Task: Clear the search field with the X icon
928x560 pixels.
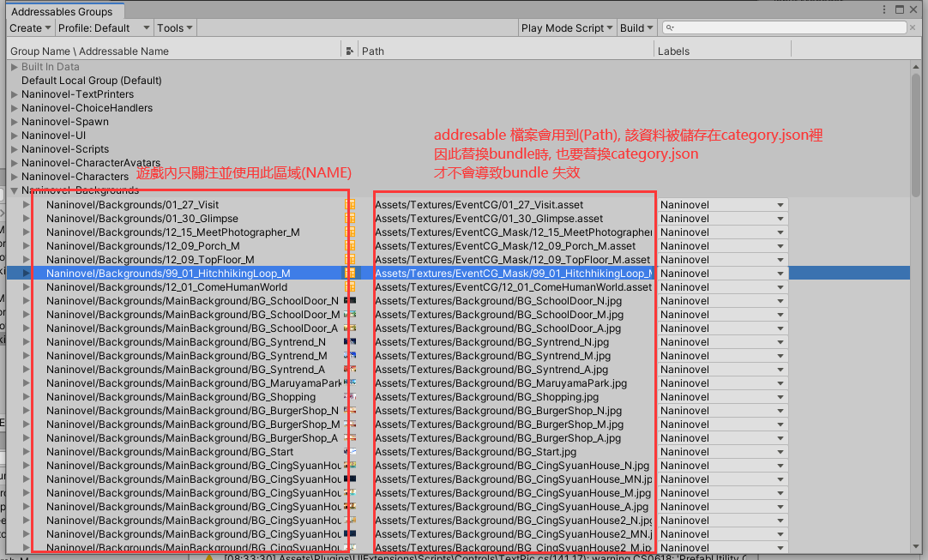Action: click(x=913, y=28)
